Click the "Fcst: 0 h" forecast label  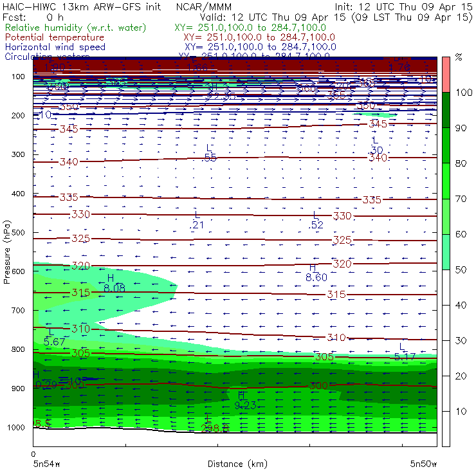click(x=33, y=17)
